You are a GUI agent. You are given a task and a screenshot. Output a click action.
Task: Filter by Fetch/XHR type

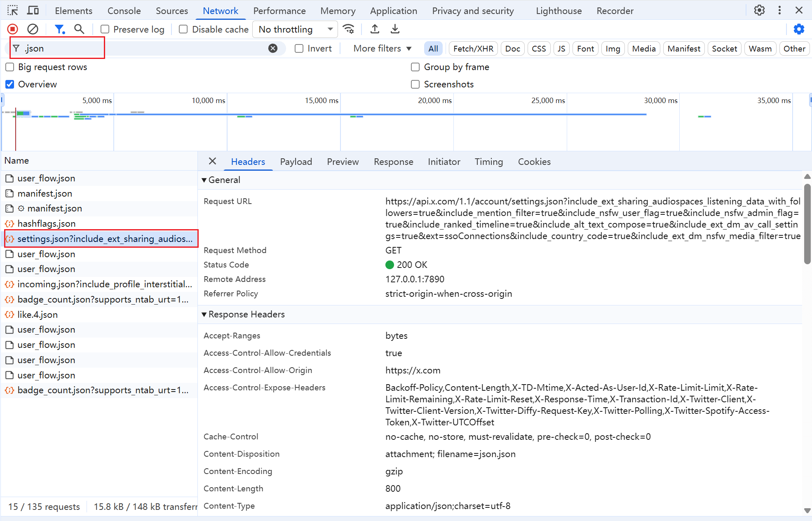coord(473,49)
